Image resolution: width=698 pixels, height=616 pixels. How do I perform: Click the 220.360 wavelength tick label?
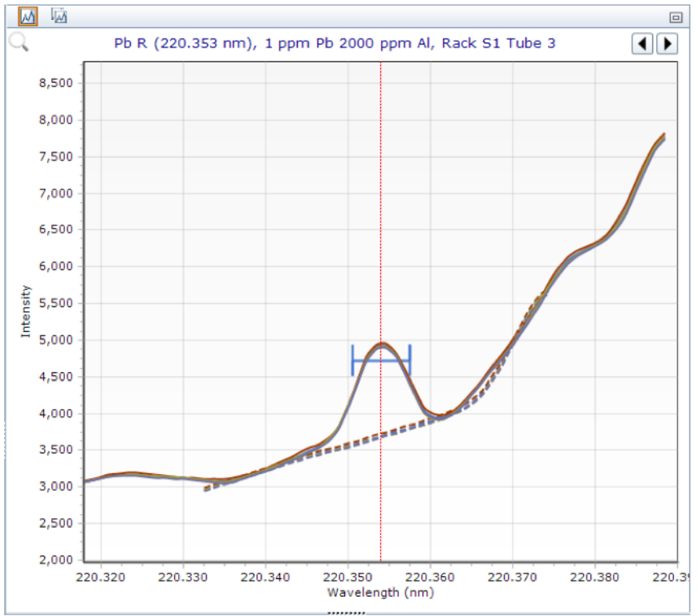coord(430,577)
